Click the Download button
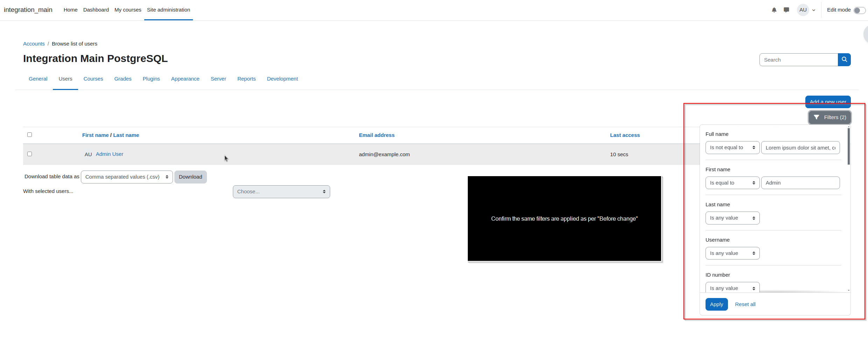The width and height of the screenshot is (868, 346). tap(190, 177)
